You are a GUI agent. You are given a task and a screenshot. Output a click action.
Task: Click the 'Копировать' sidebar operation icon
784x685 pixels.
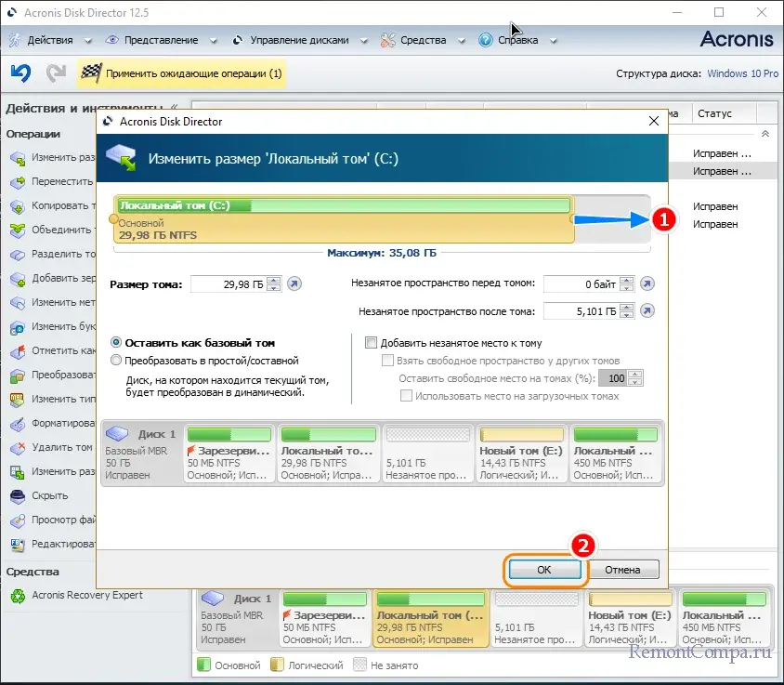pos(18,206)
